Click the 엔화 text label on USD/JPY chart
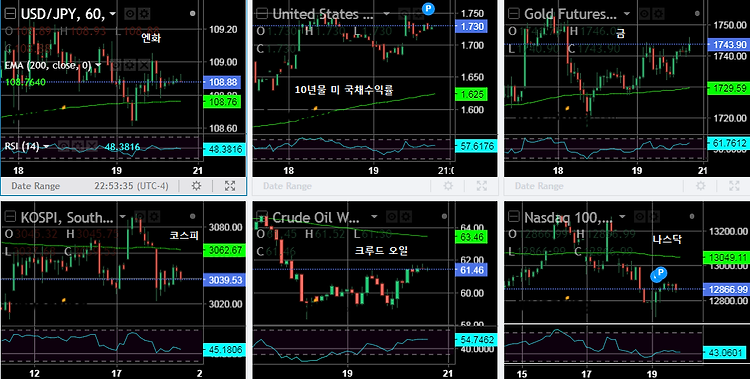The image size is (750, 379). pyautogui.click(x=151, y=38)
